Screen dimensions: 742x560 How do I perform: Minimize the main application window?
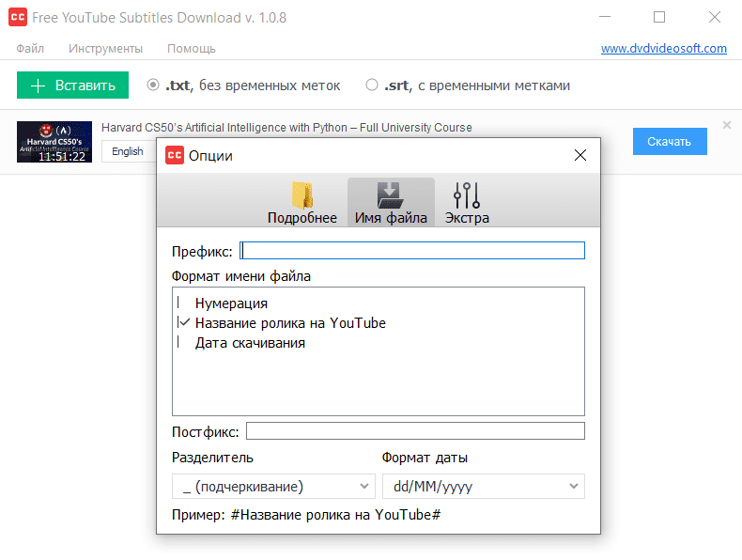click(605, 17)
